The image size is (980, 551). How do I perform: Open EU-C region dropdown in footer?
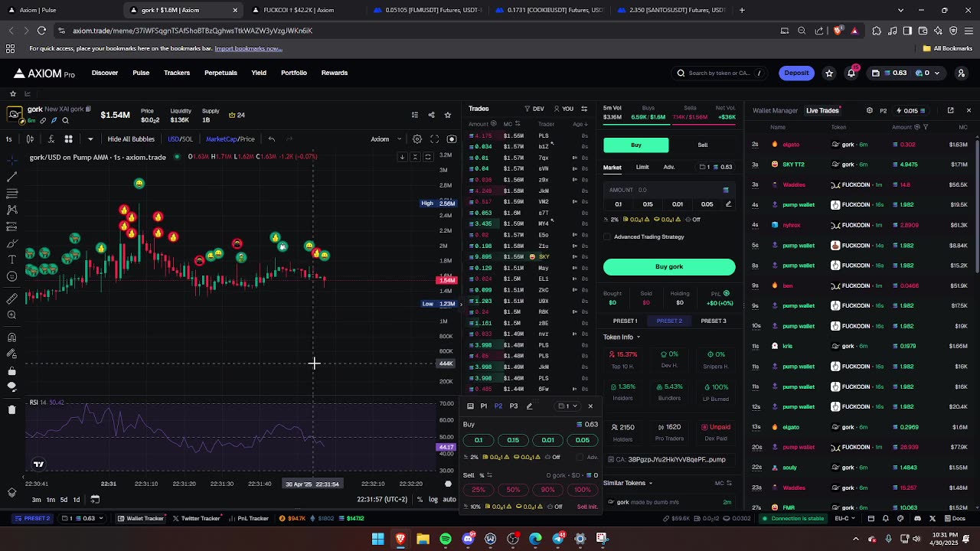[845, 519]
